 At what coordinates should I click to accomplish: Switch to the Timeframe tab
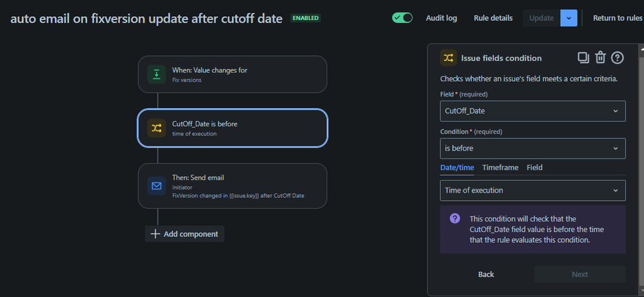500,168
